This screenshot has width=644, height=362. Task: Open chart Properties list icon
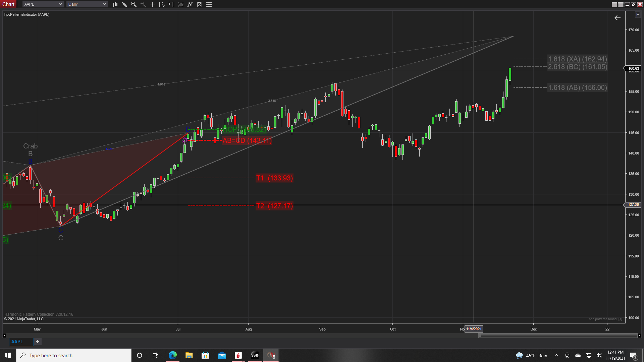click(209, 4)
